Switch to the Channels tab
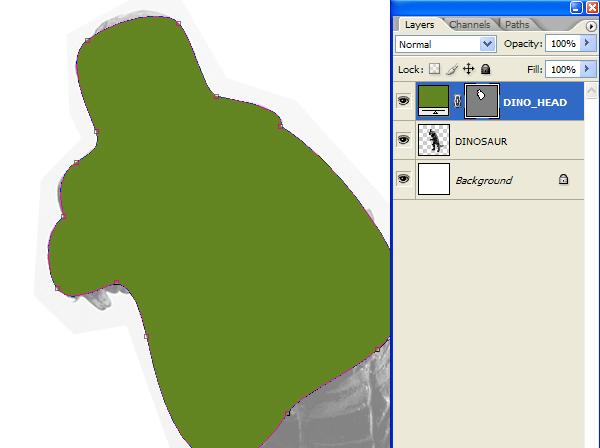600x448 pixels. point(470,25)
